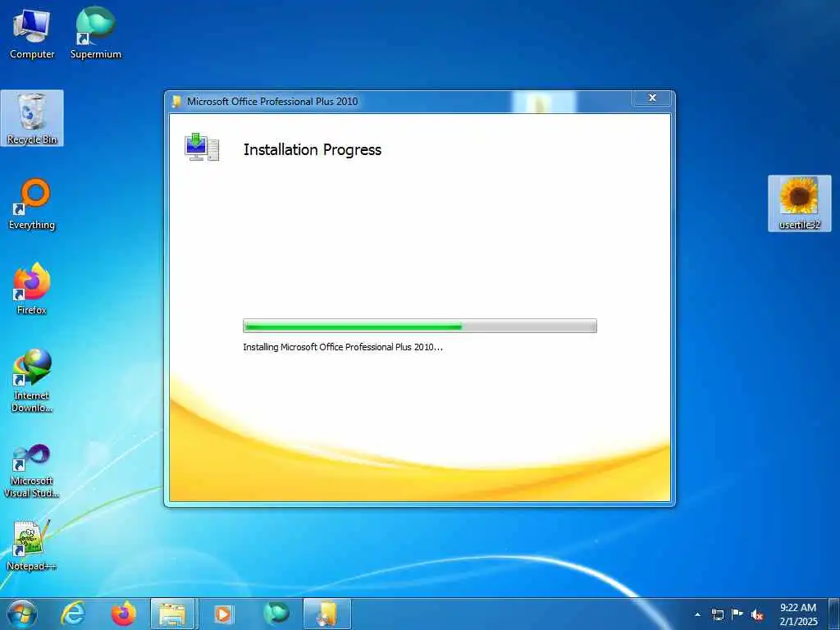
Task: Show hidden system tray icons
Action: click(x=697, y=614)
